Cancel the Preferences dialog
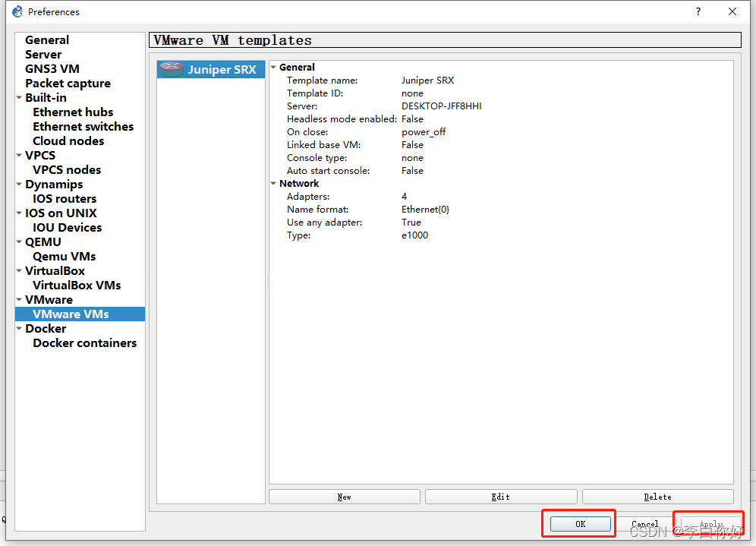 [644, 524]
